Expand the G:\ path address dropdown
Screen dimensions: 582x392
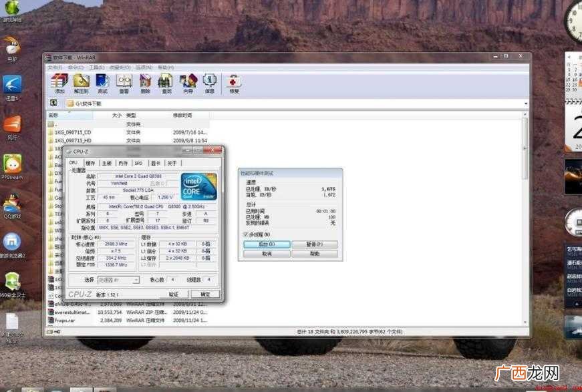(526, 104)
